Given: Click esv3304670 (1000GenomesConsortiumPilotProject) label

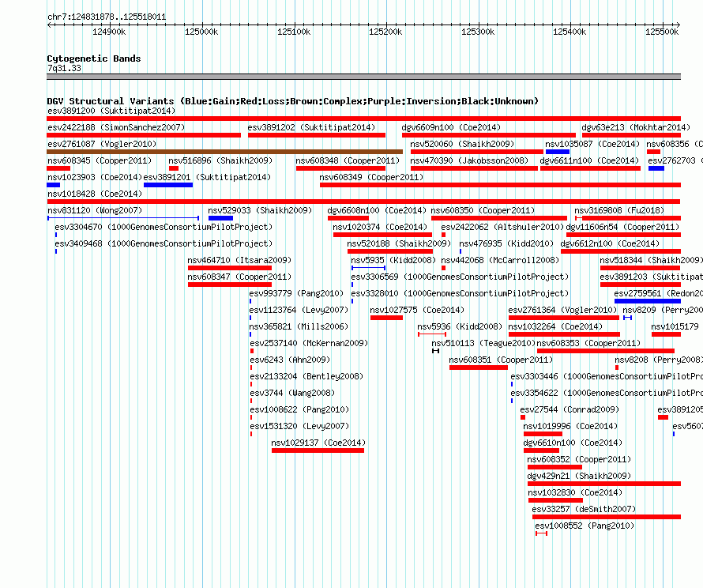Looking at the screenshot, I should pyautogui.click(x=164, y=227).
